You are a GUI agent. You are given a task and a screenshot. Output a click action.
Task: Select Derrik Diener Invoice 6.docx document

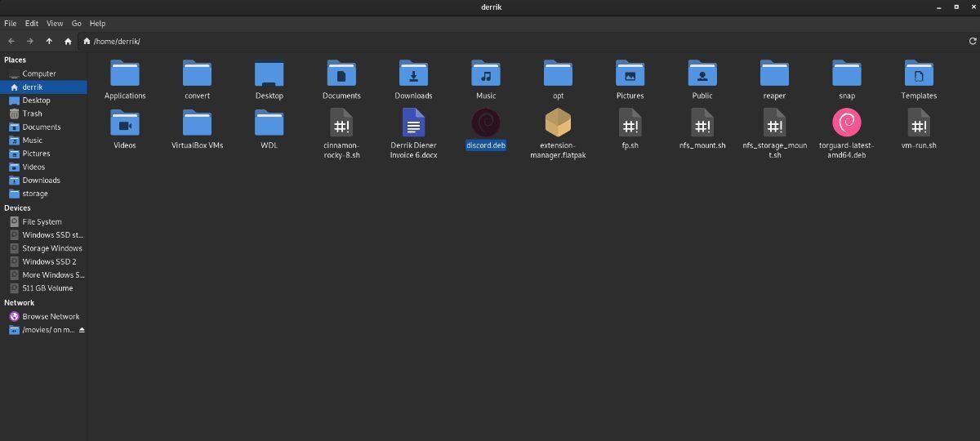pos(413,123)
